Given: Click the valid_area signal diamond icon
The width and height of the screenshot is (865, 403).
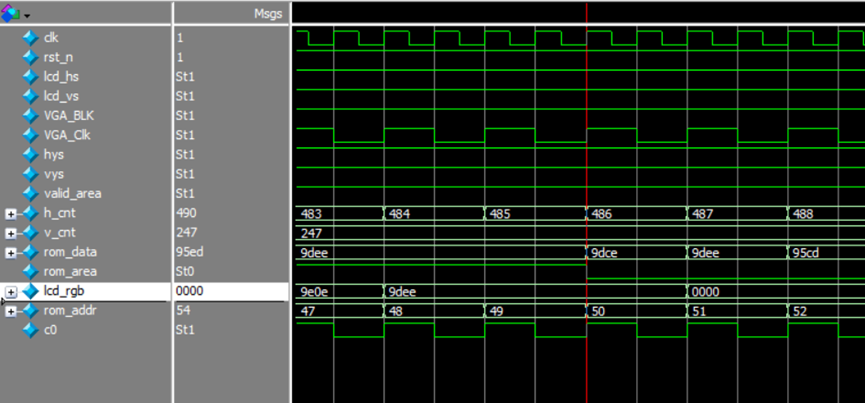Looking at the screenshot, I should [x=30, y=194].
